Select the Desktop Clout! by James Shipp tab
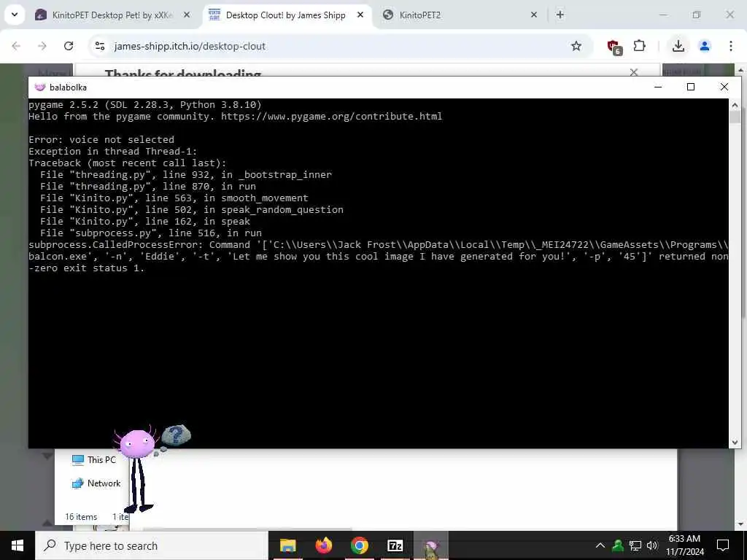 [287, 15]
